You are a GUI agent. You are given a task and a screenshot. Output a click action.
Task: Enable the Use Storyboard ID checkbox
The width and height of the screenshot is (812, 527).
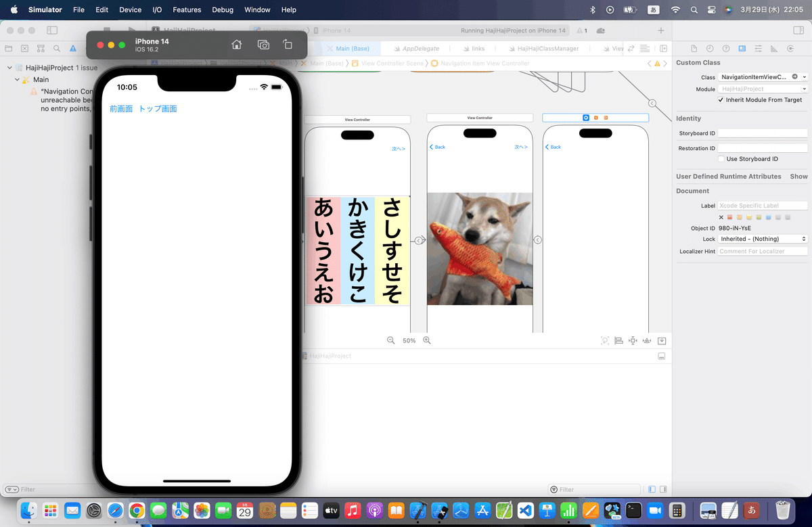tap(721, 159)
